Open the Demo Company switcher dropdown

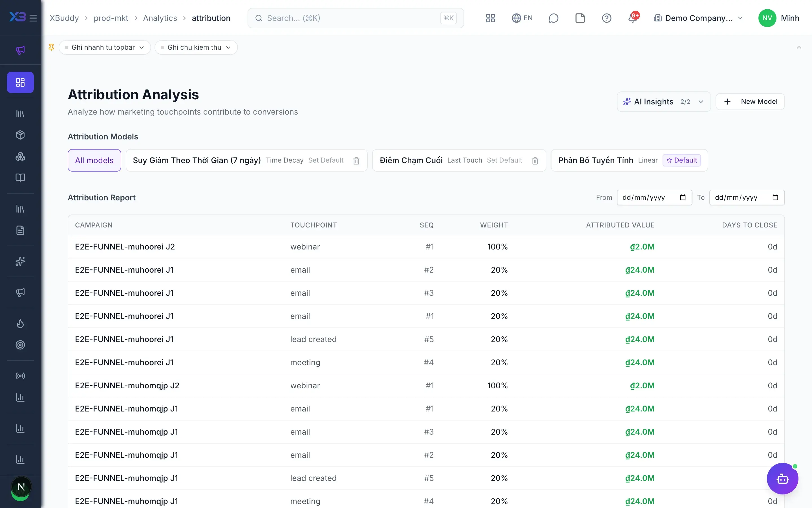pos(698,18)
